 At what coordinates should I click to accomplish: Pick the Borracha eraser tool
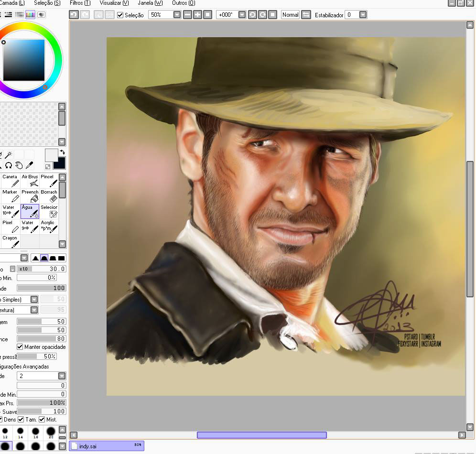pos(49,195)
